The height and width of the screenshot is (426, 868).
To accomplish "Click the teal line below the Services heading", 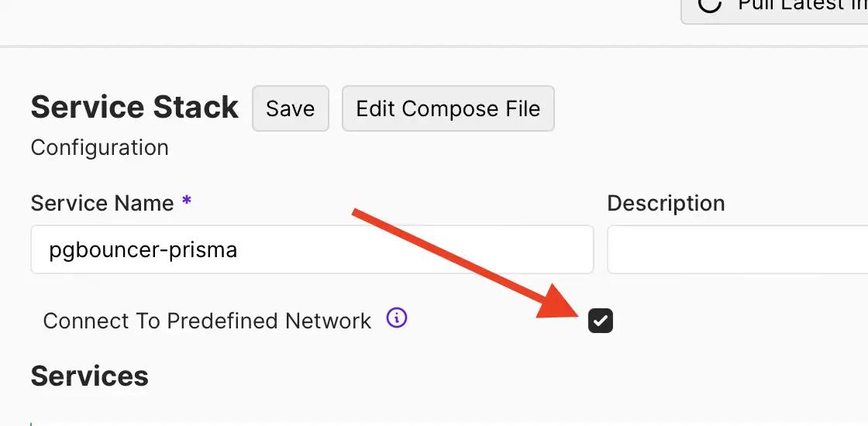I will (x=31, y=424).
